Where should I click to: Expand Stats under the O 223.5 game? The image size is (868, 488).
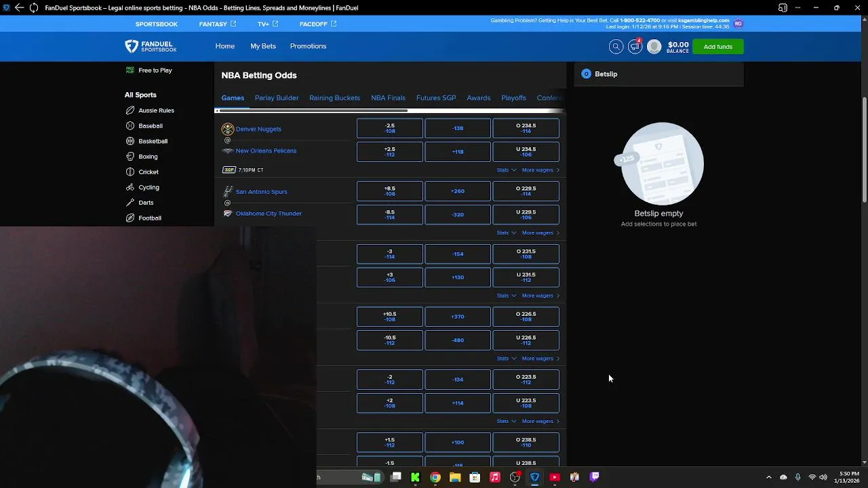[507, 422]
